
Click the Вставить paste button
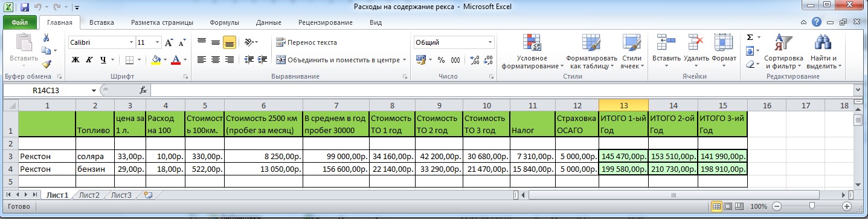pos(24,51)
